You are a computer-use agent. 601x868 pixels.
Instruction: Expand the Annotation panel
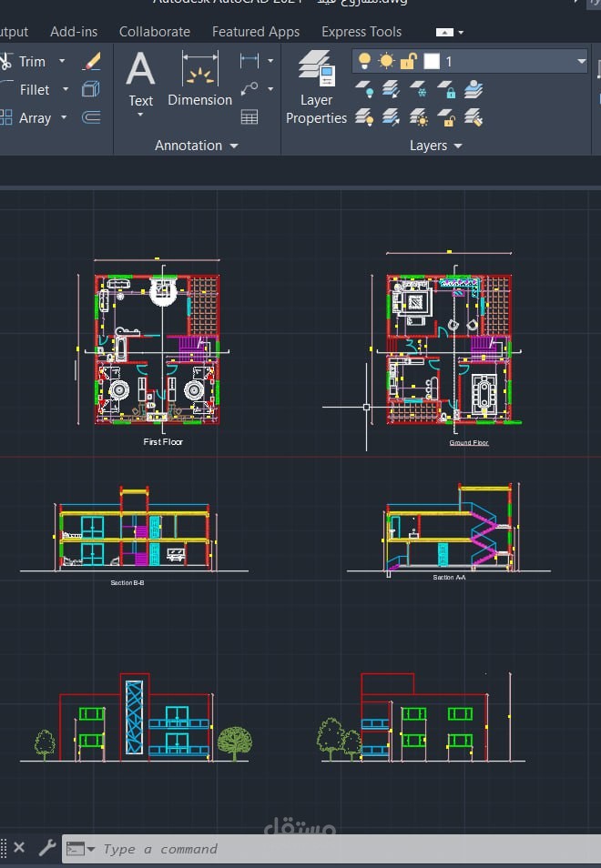[x=196, y=146]
